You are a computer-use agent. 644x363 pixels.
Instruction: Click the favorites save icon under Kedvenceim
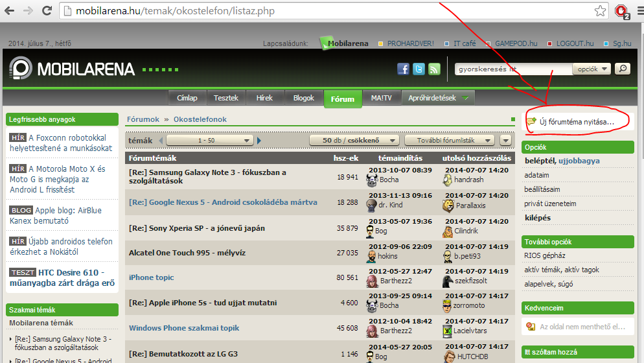(531, 327)
